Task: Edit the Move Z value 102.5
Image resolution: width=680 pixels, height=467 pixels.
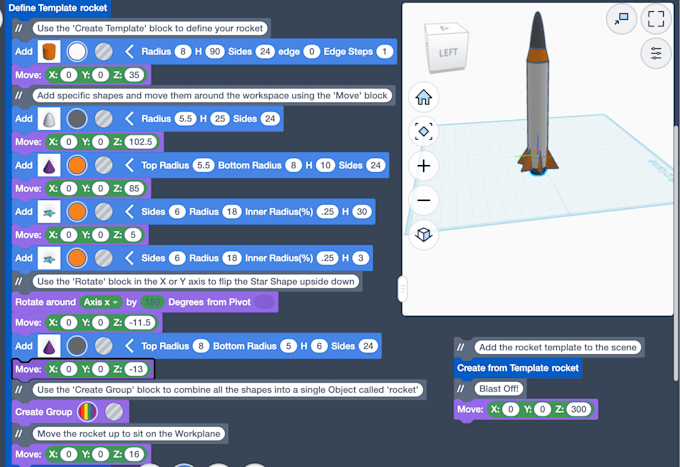Action: tap(141, 142)
